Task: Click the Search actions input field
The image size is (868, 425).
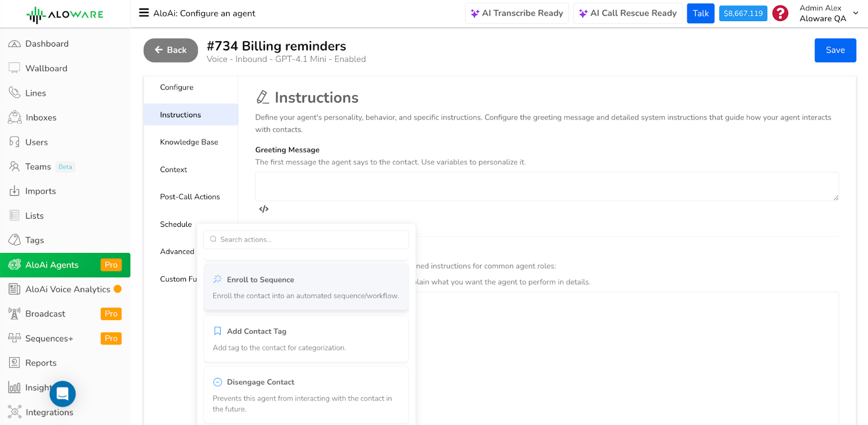Action: point(309,239)
